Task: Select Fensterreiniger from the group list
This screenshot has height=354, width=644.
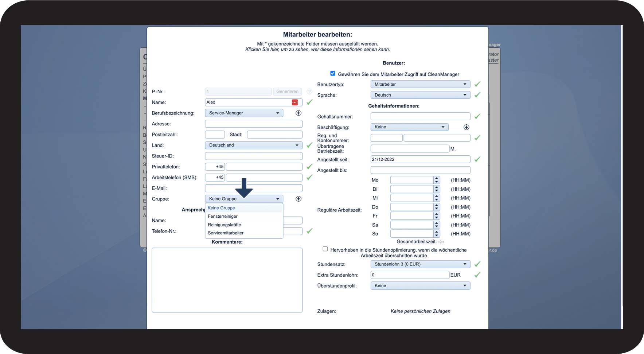Action: pyautogui.click(x=244, y=217)
